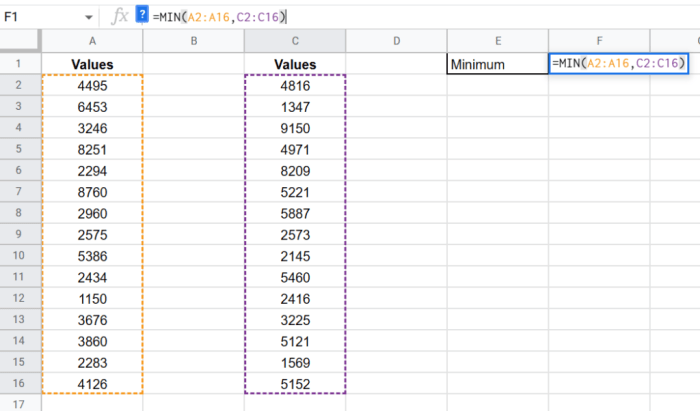Click the cell with value 2573
Screen dimensions: 700x411
tap(295, 234)
